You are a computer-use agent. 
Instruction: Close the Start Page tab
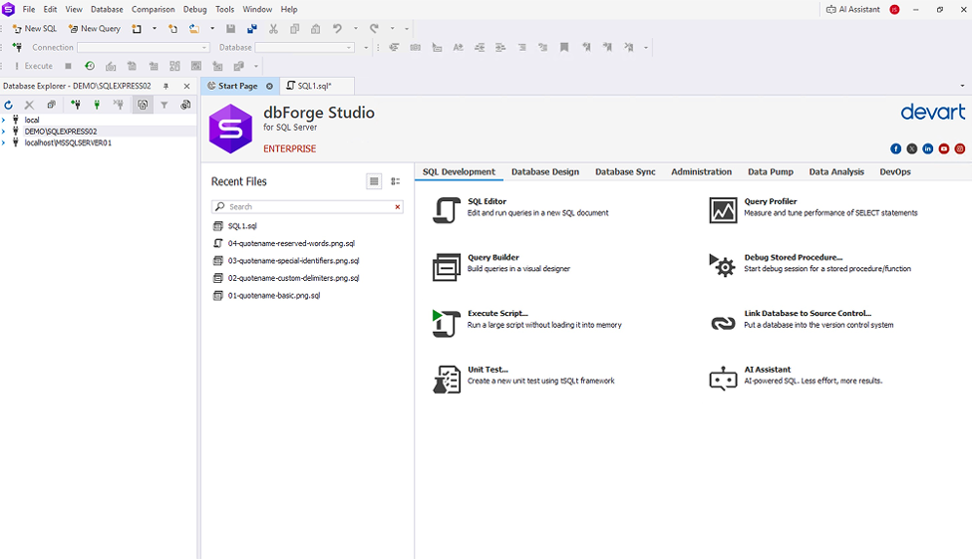(269, 87)
